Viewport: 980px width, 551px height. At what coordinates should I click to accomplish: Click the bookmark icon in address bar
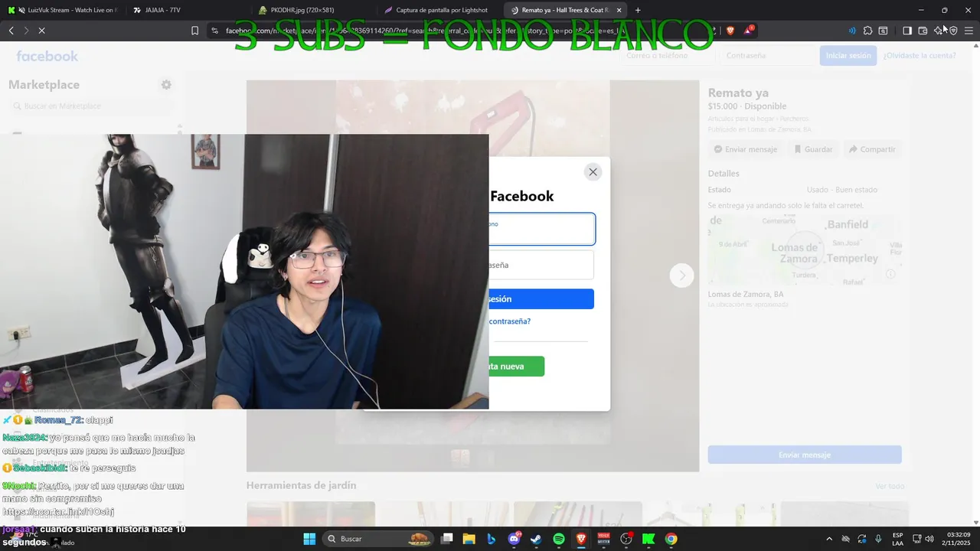pos(194,31)
